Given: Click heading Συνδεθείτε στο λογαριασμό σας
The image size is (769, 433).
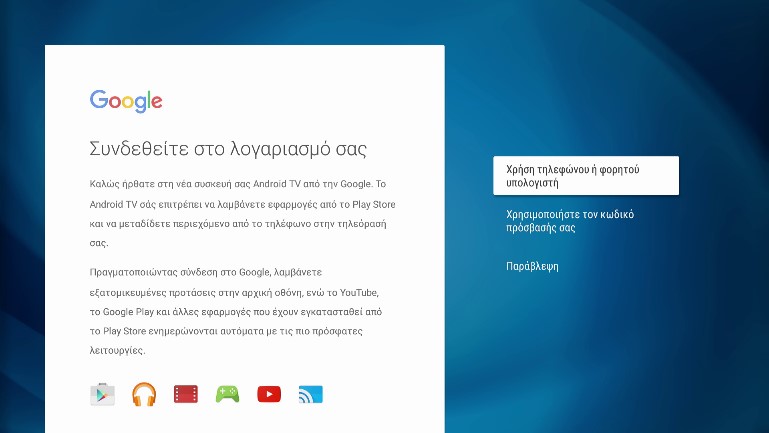Looking at the screenshot, I should [x=228, y=149].
